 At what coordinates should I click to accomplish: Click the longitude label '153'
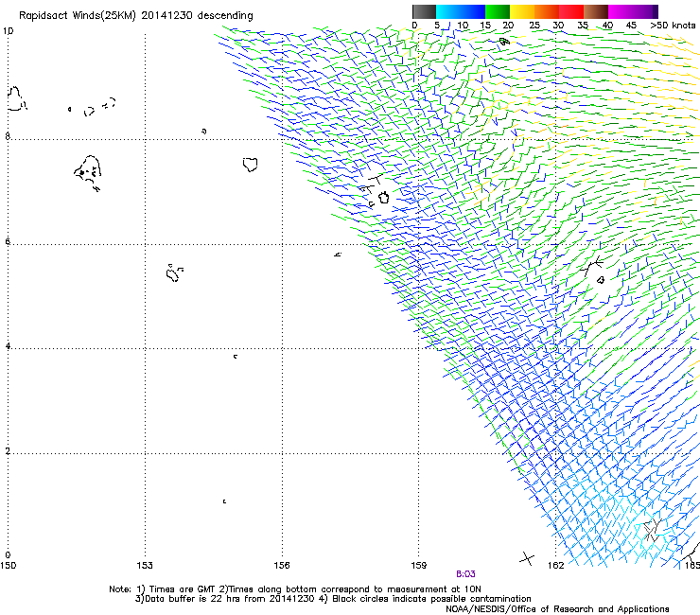(145, 566)
